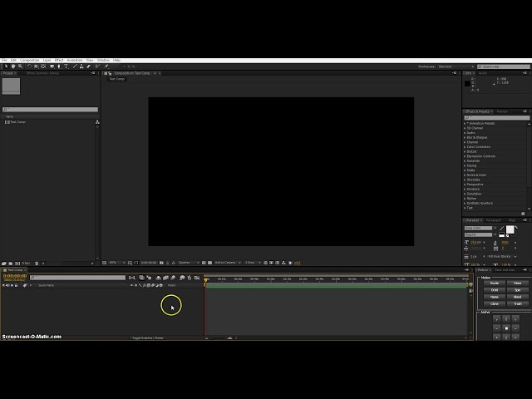The height and width of the screenshot is (399, 532).
Task: Switch to the Preview panel tab
Action: pos(502,111)
